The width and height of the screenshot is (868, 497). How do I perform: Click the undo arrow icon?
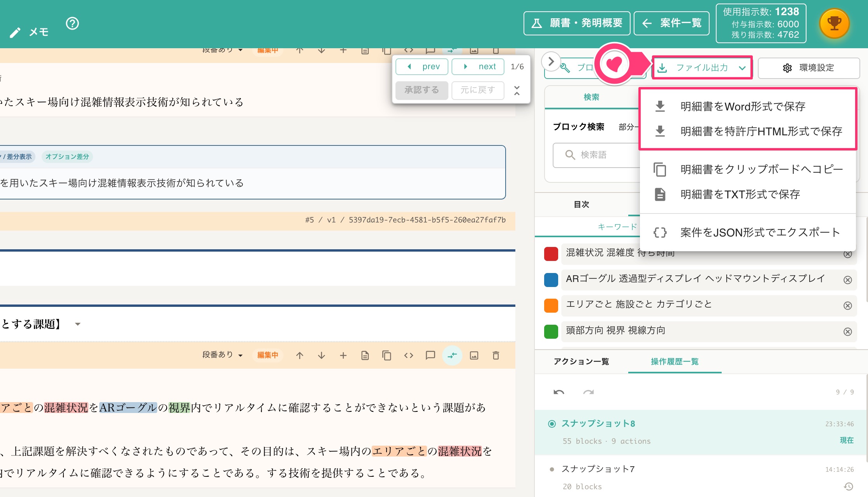559,392
